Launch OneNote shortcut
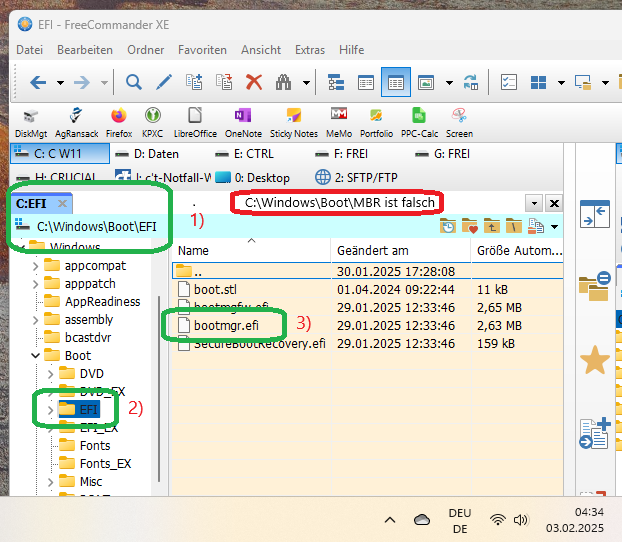622x542 pixels. 243,123
